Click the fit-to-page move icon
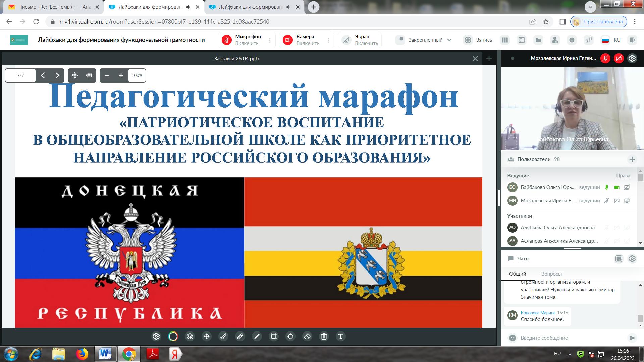The height and width of the screenshot is (362, 644). (x=75, y=75)
